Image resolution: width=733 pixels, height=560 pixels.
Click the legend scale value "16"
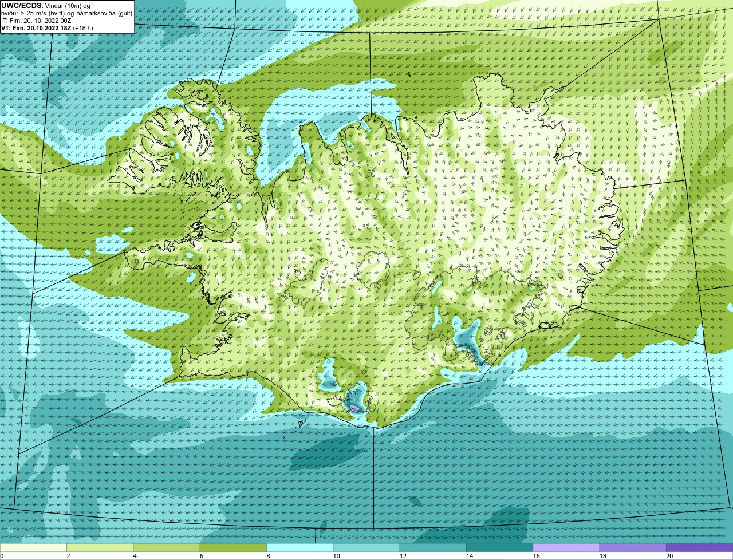coord(536,556)
